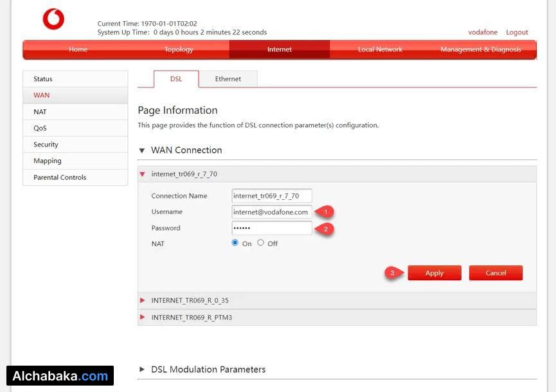Collapse the internet_tr069_r_7_70 connection entry
The width and height of the screenshot is (556, 392).
coord(142,174)
